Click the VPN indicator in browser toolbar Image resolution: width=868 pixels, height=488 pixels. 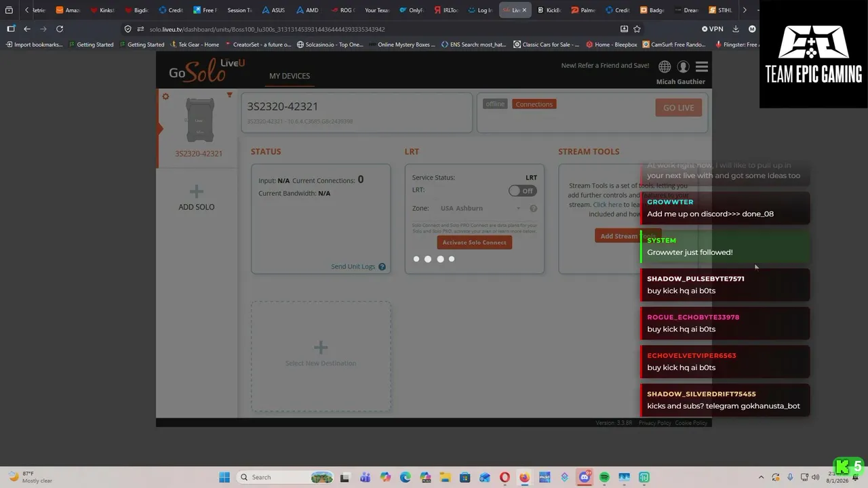(x=712, y=29)
